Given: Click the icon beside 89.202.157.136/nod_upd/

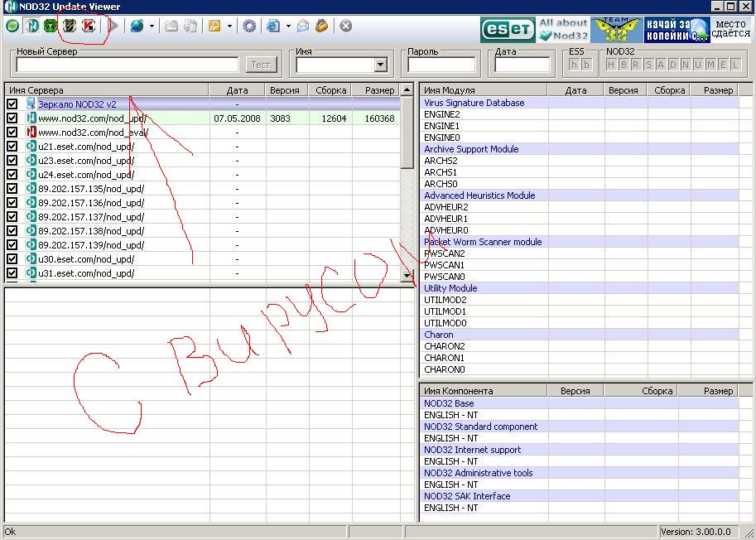Looking at the screenshot, I should coord(31,202).
